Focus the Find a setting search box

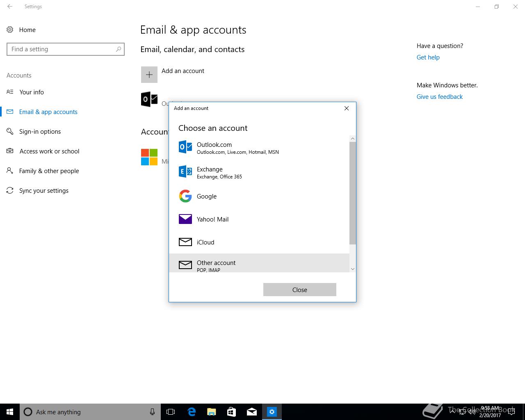[x=66, y=49]
